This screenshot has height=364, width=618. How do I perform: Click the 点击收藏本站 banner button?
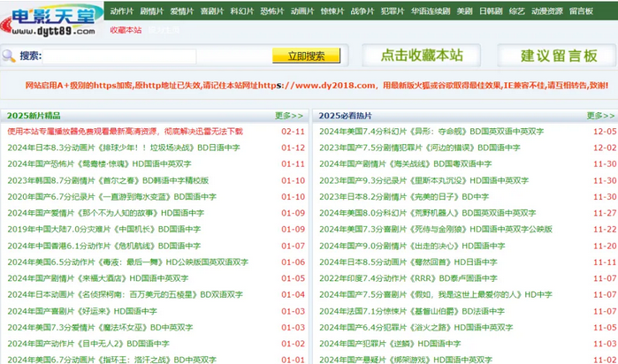421,56
